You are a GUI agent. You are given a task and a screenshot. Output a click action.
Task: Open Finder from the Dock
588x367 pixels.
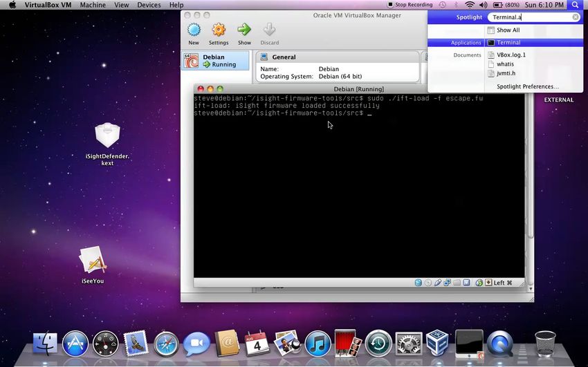pos(45,344)
